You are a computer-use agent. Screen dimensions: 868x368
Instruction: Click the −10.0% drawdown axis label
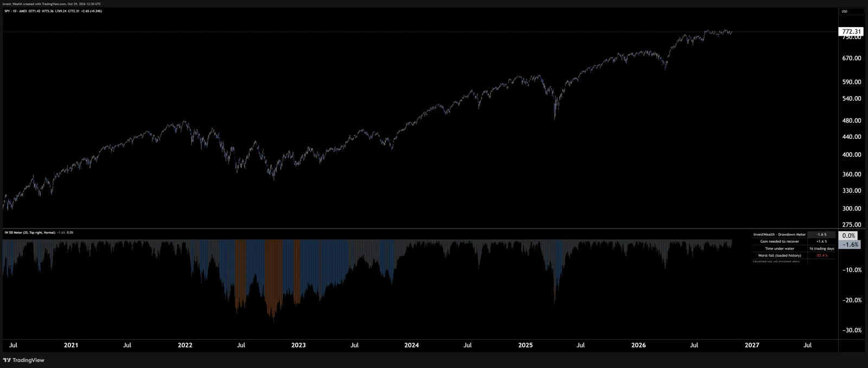852,270
